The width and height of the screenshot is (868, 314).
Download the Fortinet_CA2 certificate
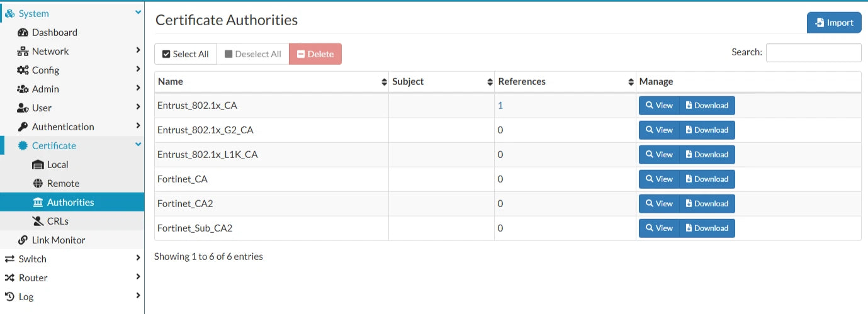click(707, 203)
